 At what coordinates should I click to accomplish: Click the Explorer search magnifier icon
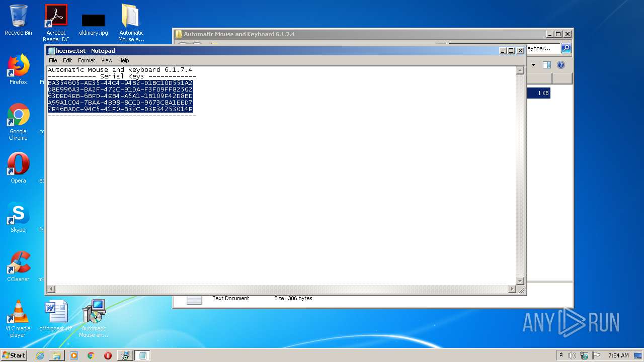click(566, 48)
